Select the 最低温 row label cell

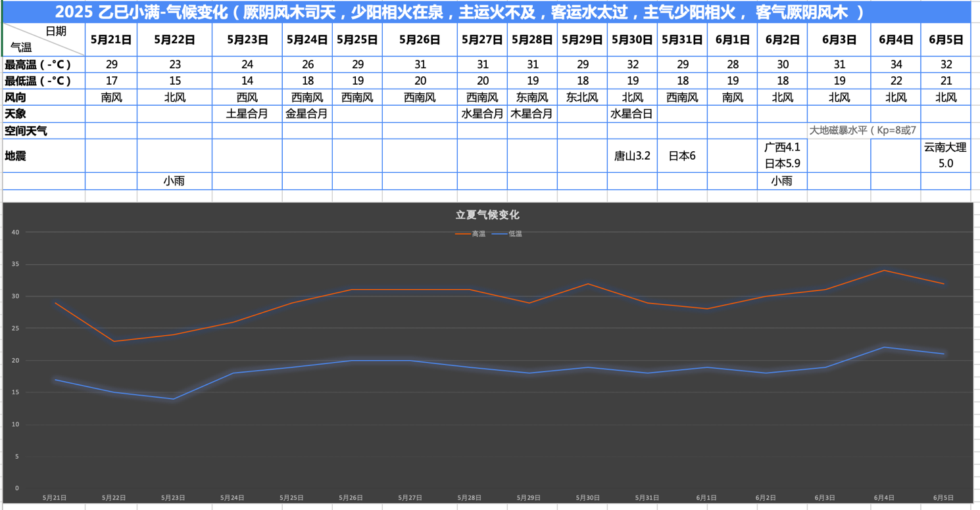click(x=44, y=81)
